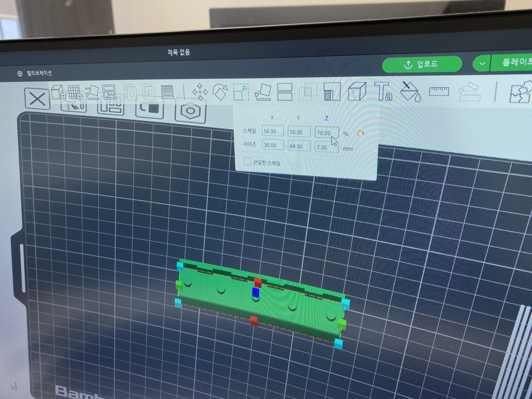Expand the dropdown chevron beside 플레이트
Screen dimensions: 532x399
point(482,63)
